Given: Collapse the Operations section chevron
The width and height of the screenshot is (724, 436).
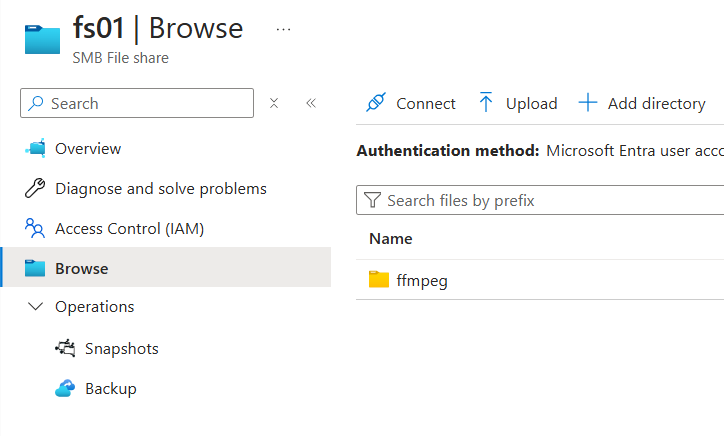Looking at the screenshot, I should click(x=36, y=307).
